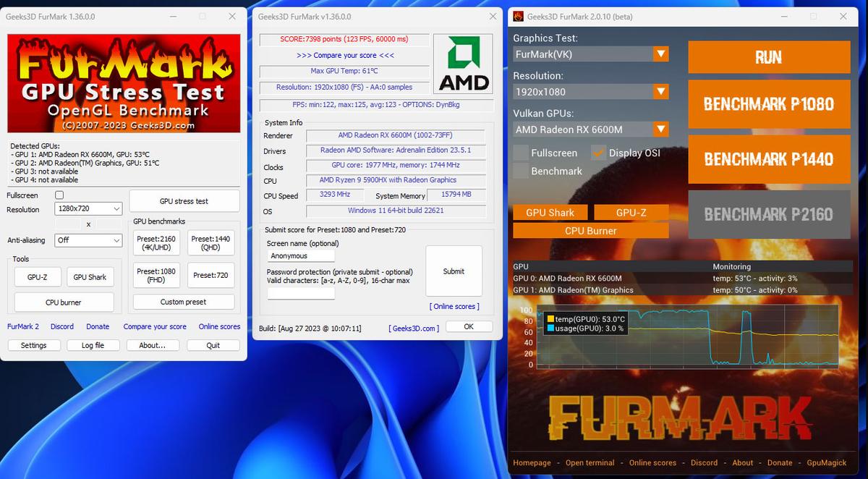Click the About... button

153,345
